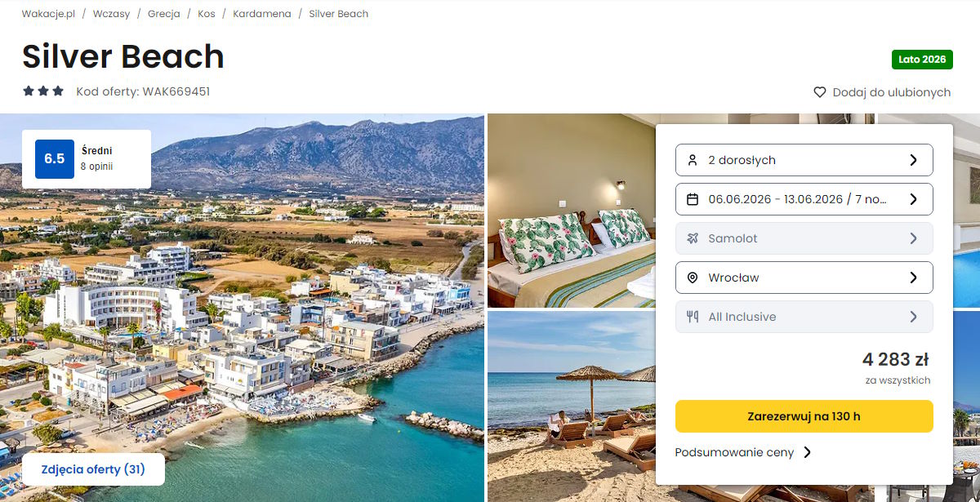
Task: Click the three-star hotel rating
Action: pyautogui.click(x=43, y=91)
